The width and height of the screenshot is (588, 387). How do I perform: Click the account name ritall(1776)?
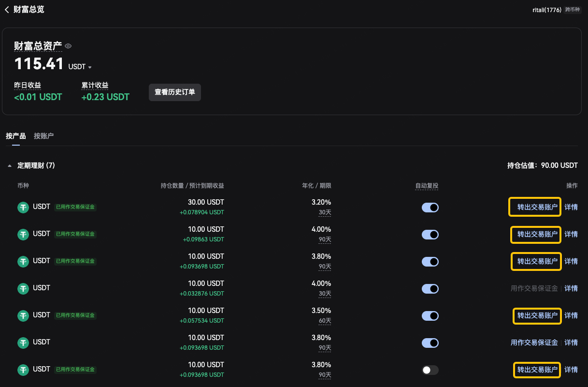tap(546, 10)
